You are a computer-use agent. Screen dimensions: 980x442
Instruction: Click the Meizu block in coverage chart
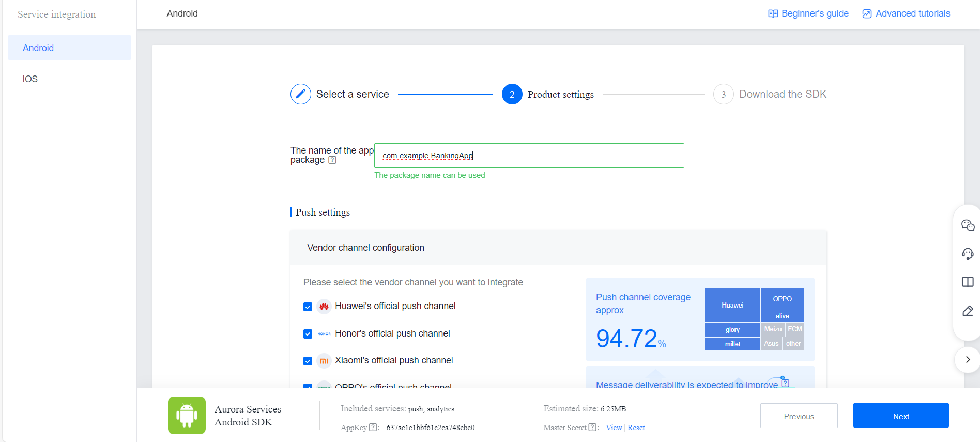click(773, 329)
